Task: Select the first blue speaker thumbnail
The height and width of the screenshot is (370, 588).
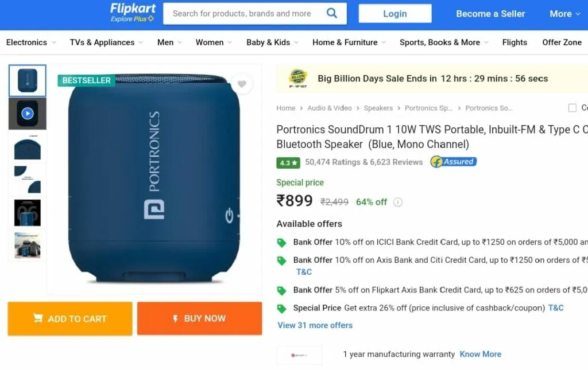Action: 28,80
